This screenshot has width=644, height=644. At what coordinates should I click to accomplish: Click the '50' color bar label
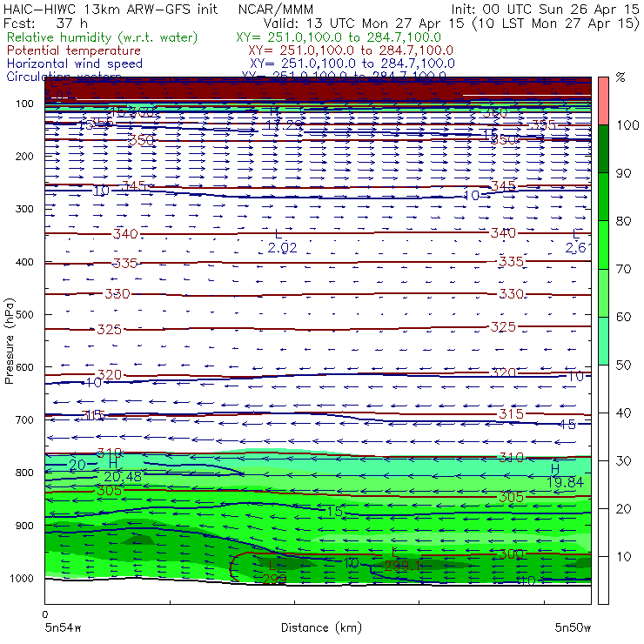[623, 366]
